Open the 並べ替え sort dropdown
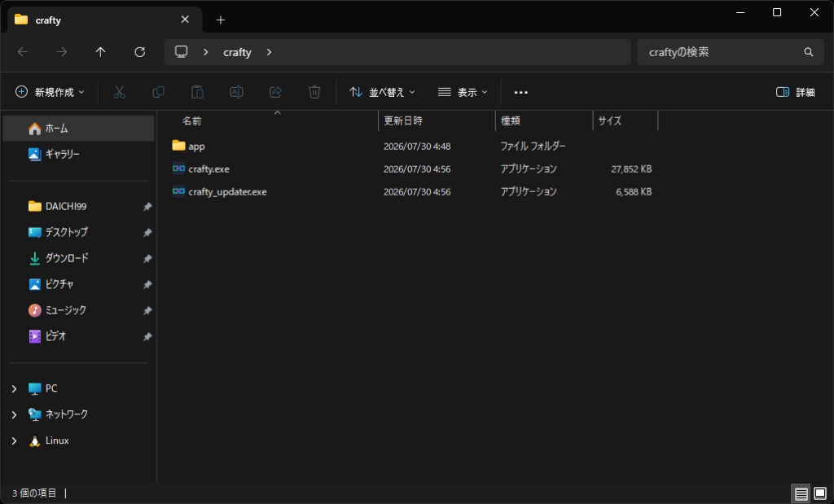834x504 pixels. 382,93
